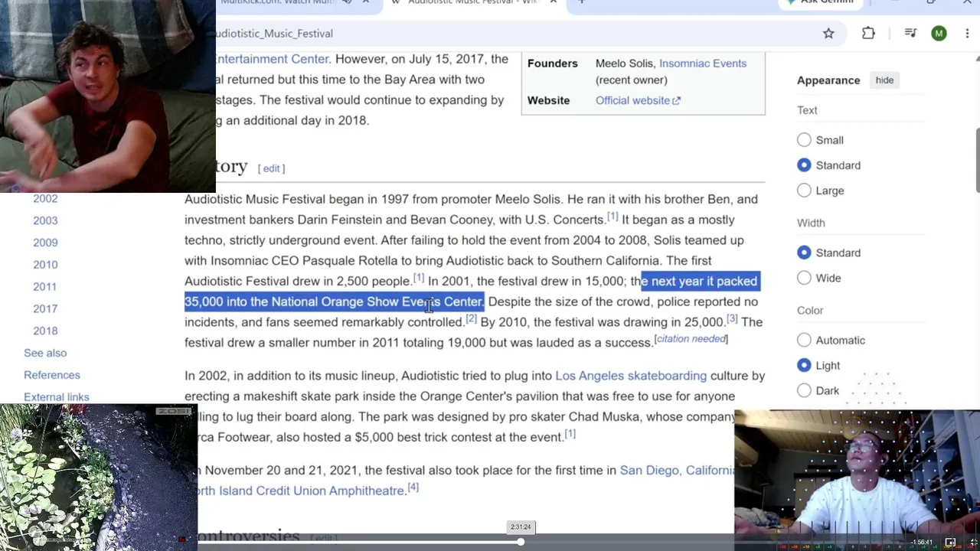The image size is (980, 551).
Task: Click the Founders label in the infobox
Action: pyautogui.click(x=552, y=64)
